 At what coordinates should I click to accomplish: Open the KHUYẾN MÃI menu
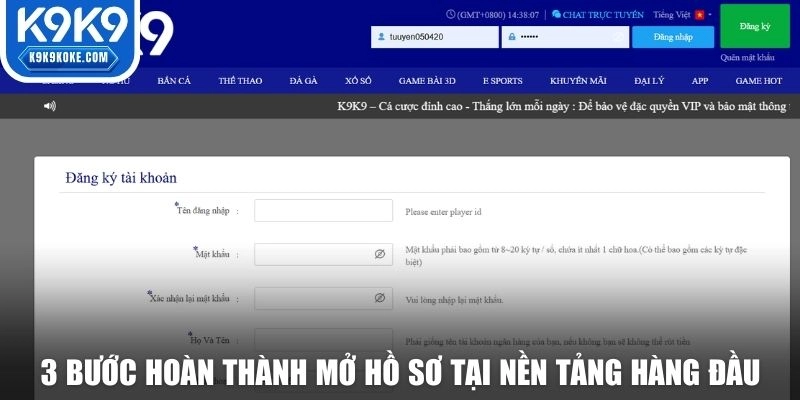tap(578, 81)
